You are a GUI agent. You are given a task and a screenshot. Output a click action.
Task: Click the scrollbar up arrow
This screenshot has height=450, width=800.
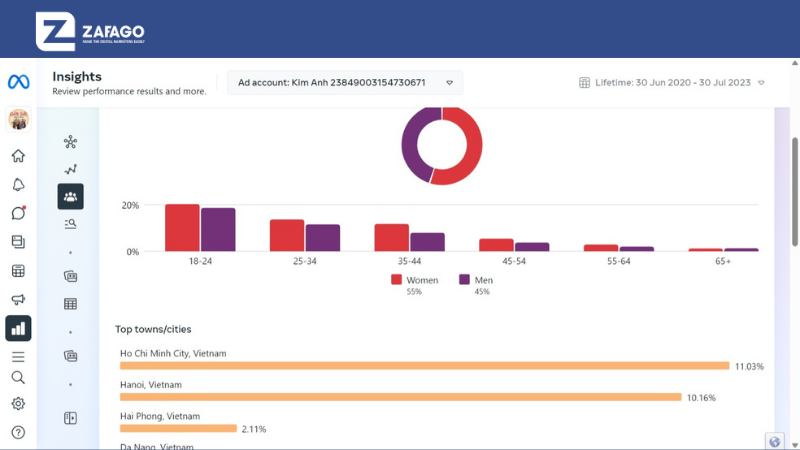click(x=795, y=63)
